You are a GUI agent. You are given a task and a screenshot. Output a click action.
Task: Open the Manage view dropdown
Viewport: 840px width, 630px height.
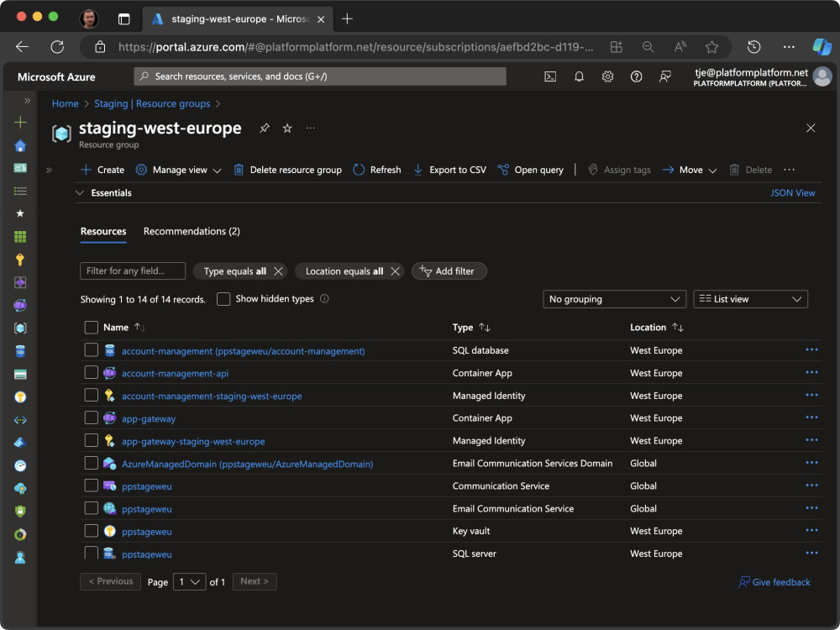pyautogui.click(x=178, y=170)
